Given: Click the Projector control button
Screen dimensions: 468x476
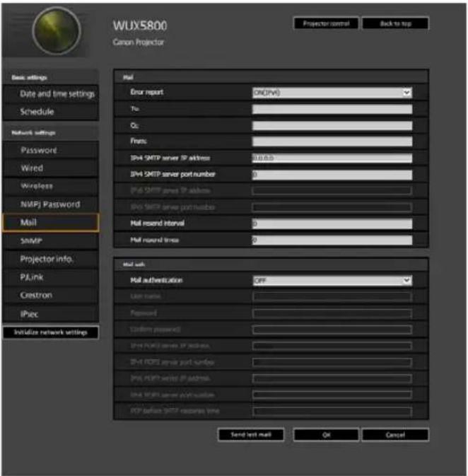Looking at the screenshot, I should (326, 23).
